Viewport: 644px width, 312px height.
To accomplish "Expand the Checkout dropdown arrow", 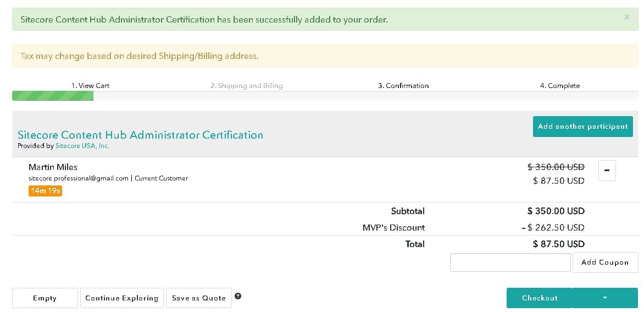I will (x=605, y=298).
